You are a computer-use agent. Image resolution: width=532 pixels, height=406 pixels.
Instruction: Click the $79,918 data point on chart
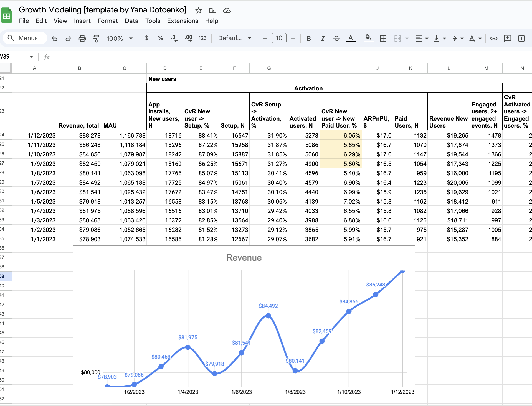pyautogui.click(x=215, y=374)
